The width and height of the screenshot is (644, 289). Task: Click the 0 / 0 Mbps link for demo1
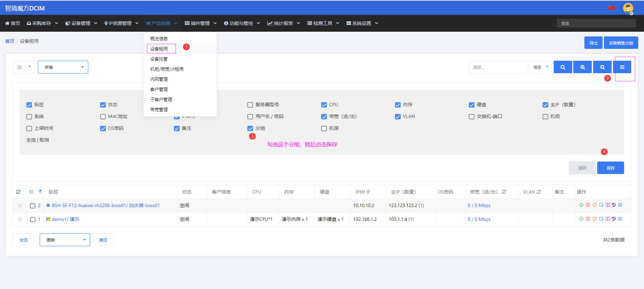pyautogui.click(x=479, y=219)
